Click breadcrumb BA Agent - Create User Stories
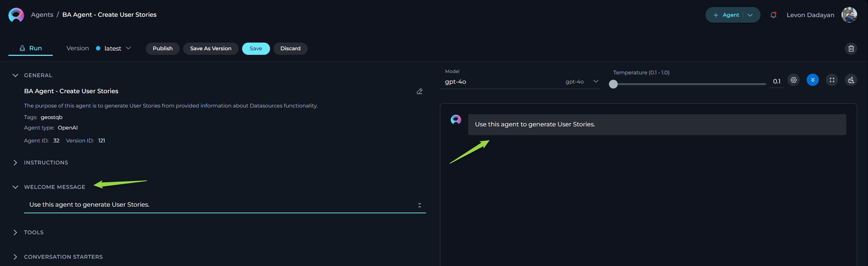This screenshot has height=266, width=868. click(x=110, y=15)
